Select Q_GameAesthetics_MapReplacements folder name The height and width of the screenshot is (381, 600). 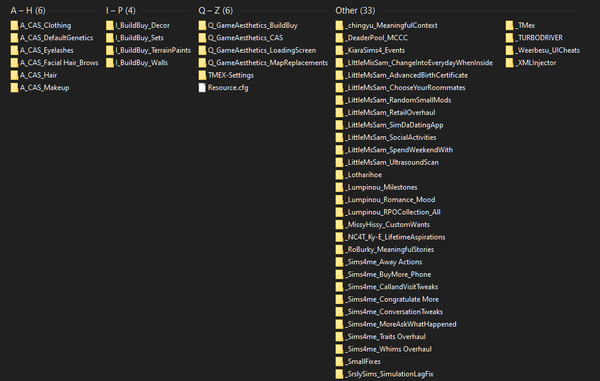pos(268,63)
